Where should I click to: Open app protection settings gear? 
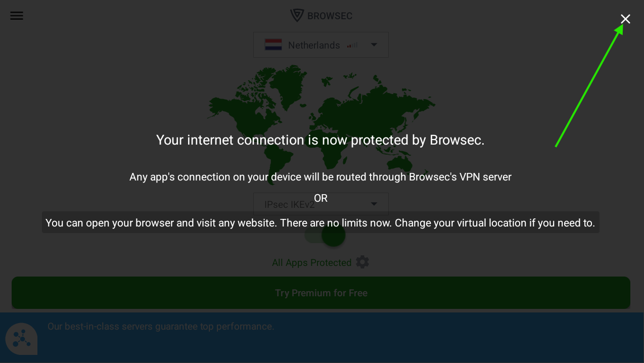point(362,262)
